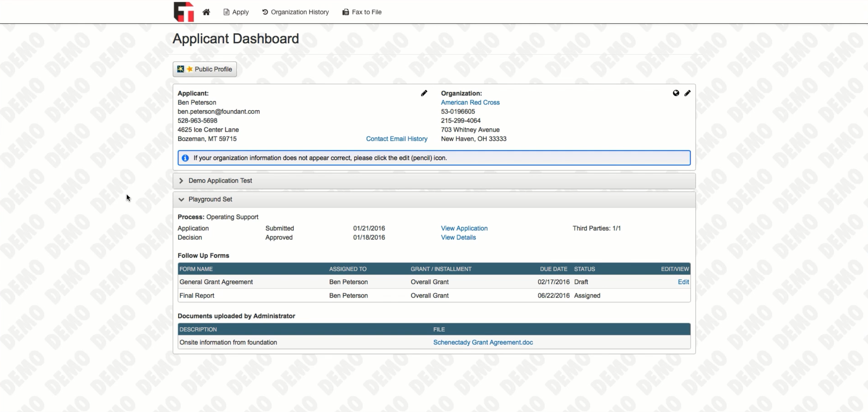Click the pencil icon to edit organization info
868x412 pixels.
[x=688, y=93]
